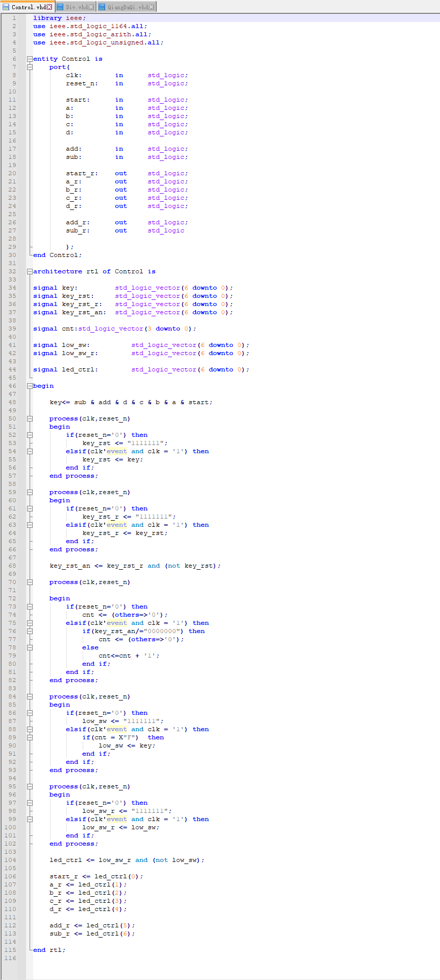Fold the process at line 70
Viewport: 440px width, 980px height.
tap(30, 582)
